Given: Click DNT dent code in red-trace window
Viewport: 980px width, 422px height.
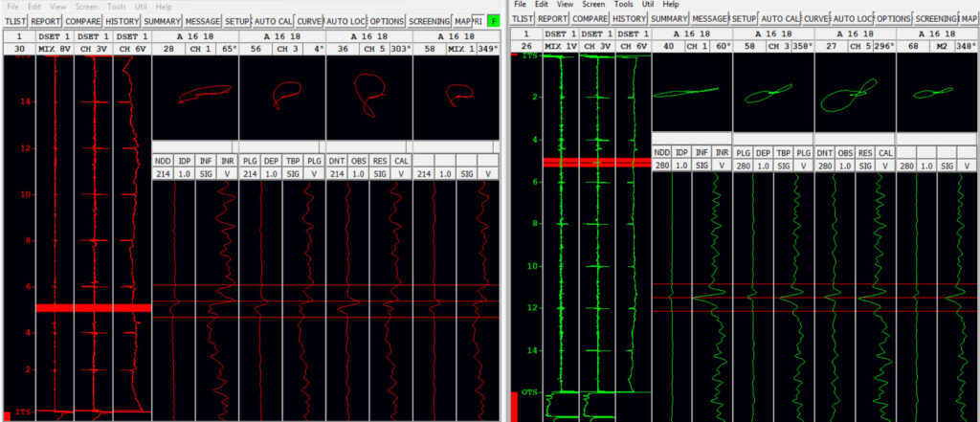Looking at the screenshot, I should pyautogui.click(x=336, y=161).
